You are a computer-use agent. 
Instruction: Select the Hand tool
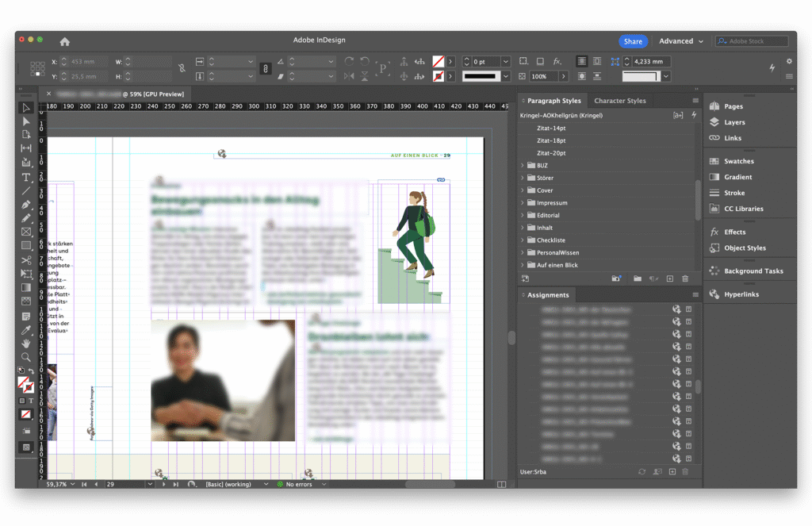26,344
